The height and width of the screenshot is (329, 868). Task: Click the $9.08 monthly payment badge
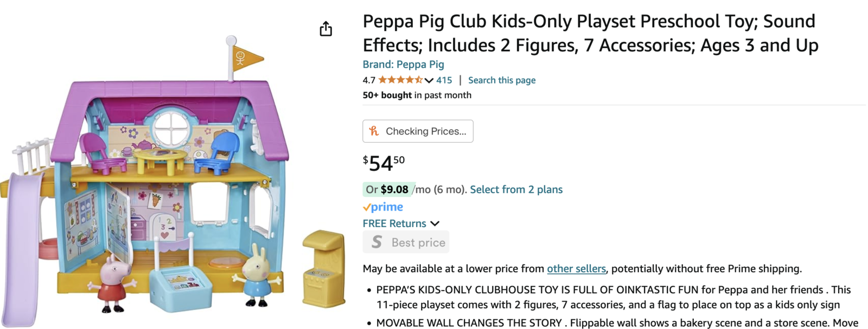[389, 190]
